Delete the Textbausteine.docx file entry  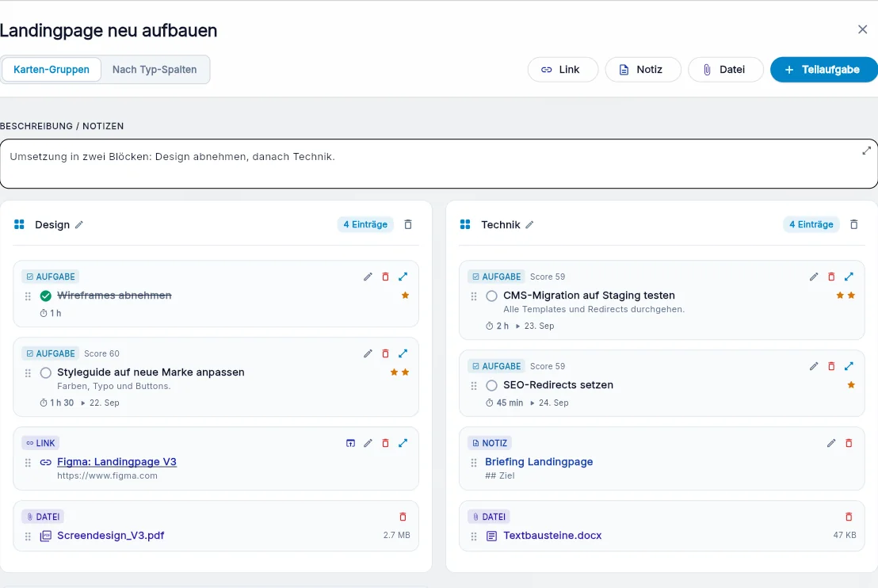tap(849, 517)
